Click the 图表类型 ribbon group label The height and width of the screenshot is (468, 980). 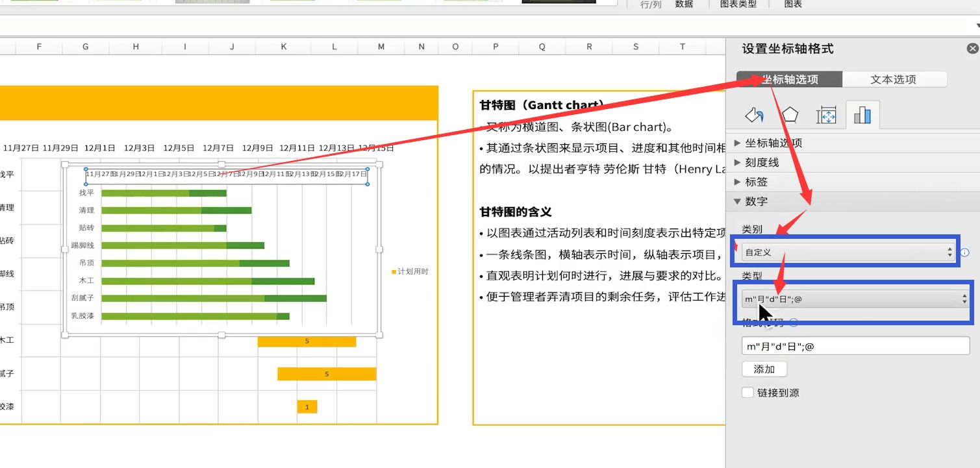click(738, 4)
